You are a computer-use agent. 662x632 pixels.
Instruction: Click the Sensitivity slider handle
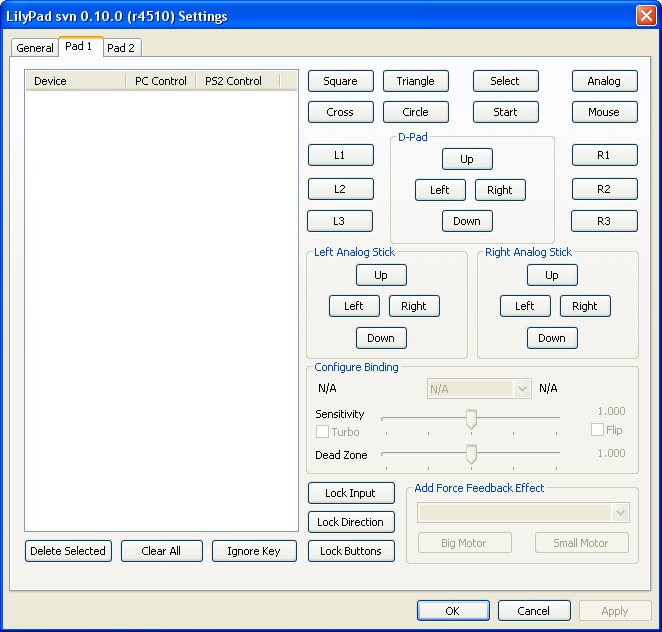[471, 418]
